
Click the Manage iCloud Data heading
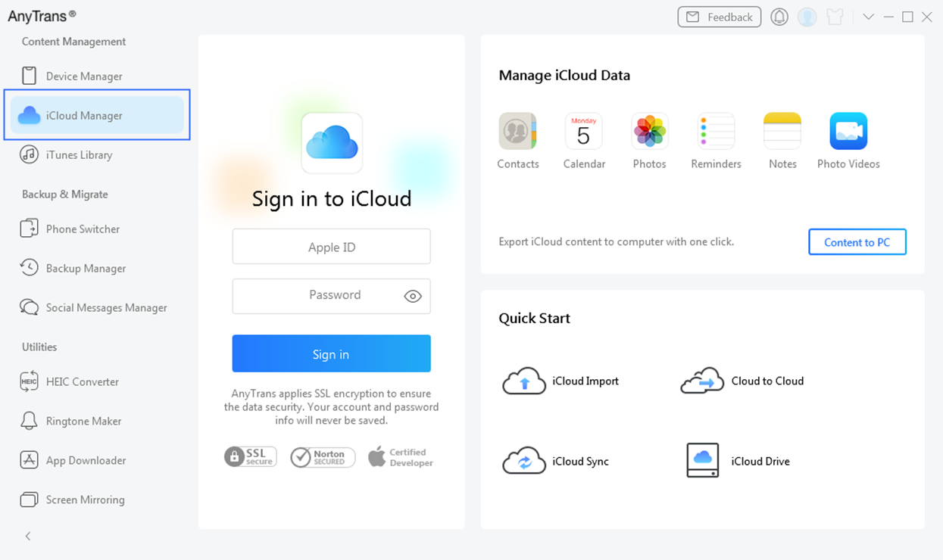coord(564,76)
